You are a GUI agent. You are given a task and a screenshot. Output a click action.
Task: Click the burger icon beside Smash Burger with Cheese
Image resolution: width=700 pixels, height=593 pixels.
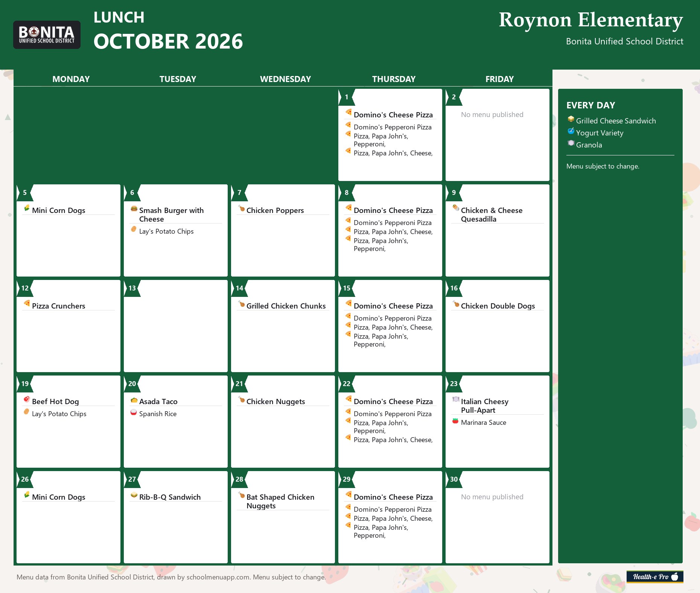point(134,208)
